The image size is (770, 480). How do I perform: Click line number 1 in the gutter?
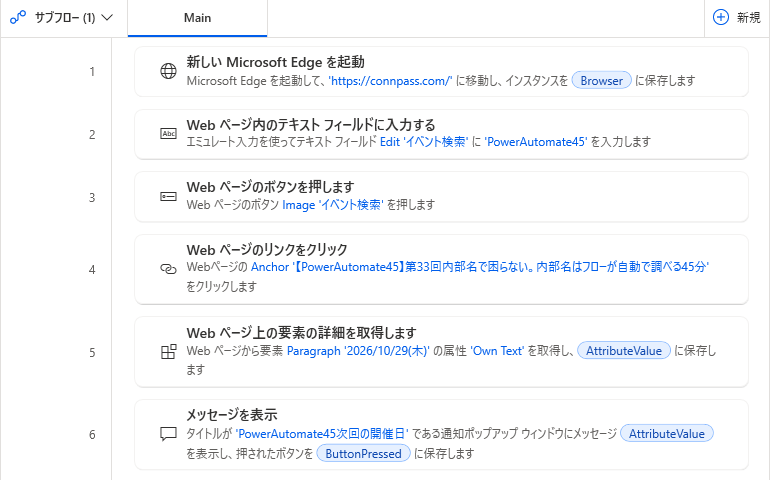pyautogui.click(x=92, y=72)
